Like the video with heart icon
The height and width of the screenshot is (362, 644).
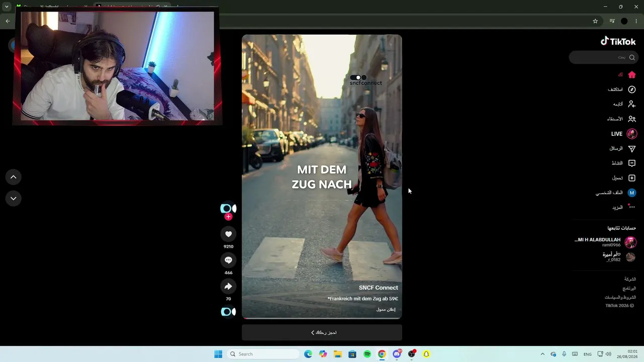228,234
